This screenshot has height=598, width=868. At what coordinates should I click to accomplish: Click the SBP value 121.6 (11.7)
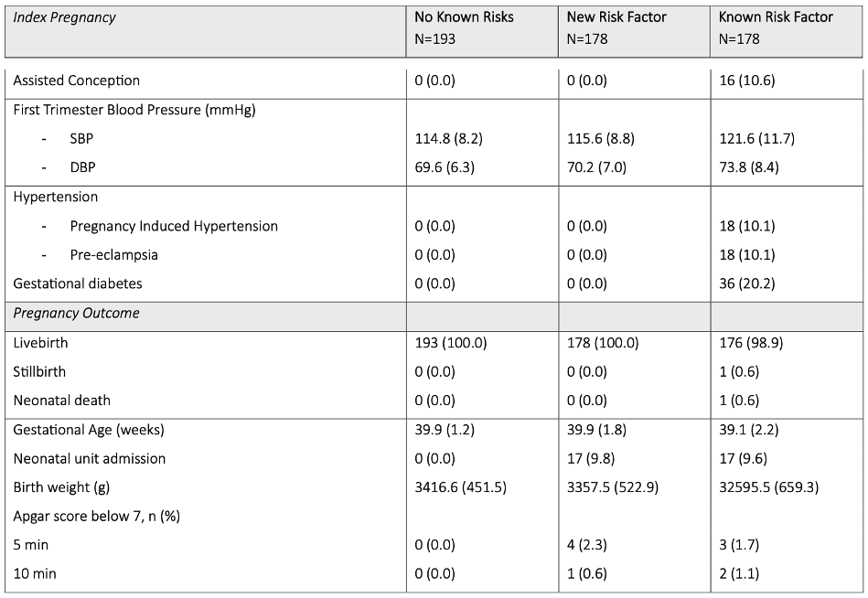point(756,138)
